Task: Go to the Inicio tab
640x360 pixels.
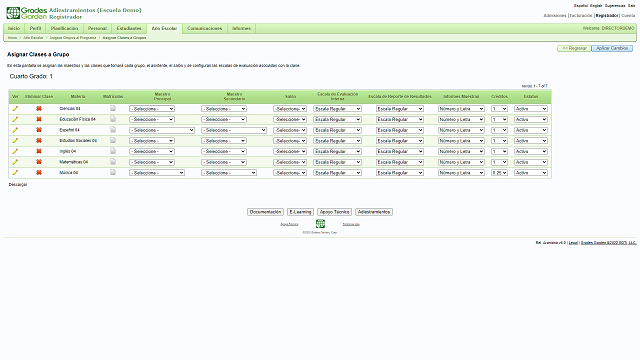Action: coord(14,29)
